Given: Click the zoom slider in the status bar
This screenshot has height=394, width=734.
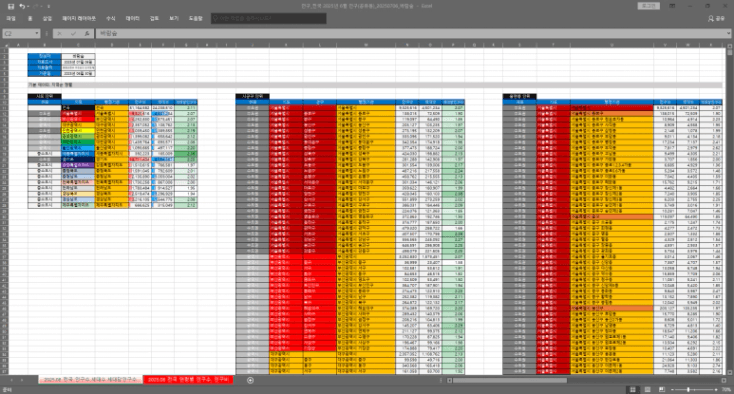Looking at the screenshot, I should pos(688,389).
